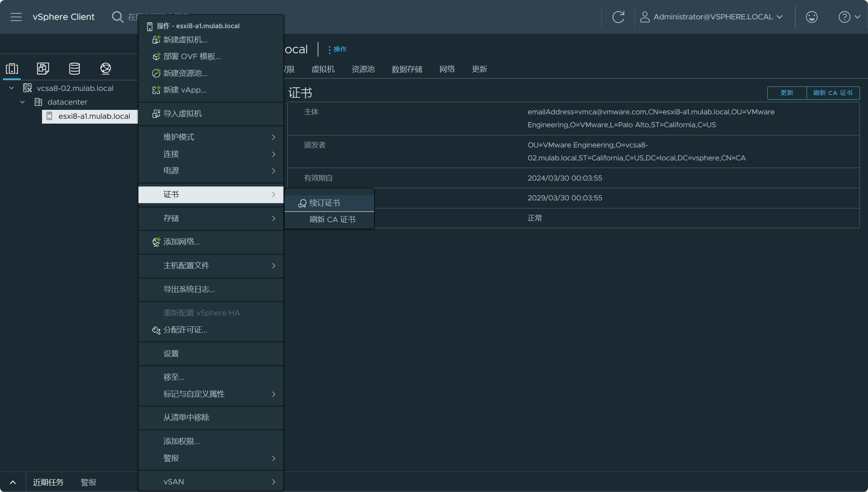Expand the vSAN submenu
The height and width of the screenshot is (492, 868).
(211, 481)
